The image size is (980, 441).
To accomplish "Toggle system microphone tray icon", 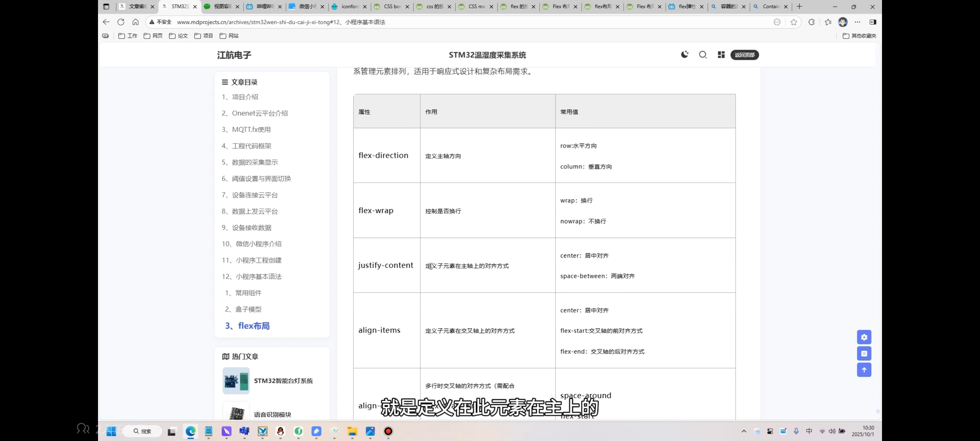I will (796, 431).
